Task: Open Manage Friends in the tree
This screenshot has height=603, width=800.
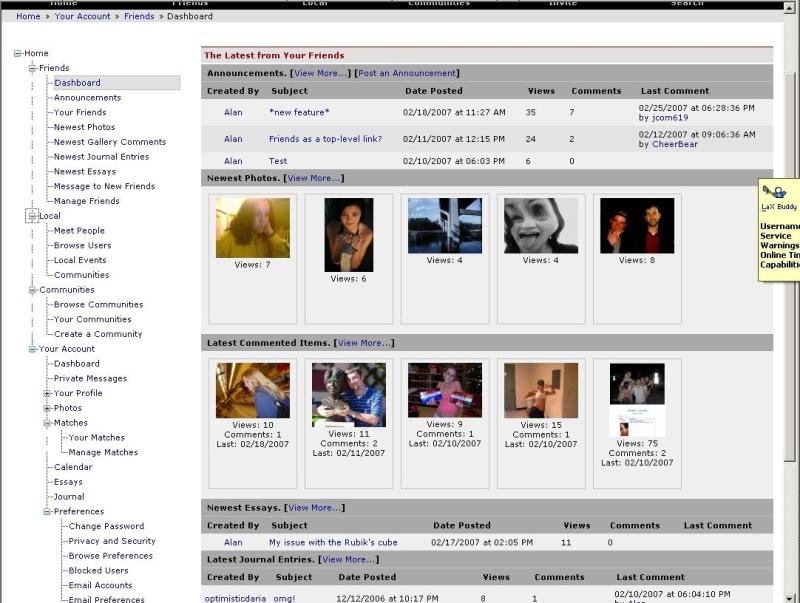Action: 87,201
